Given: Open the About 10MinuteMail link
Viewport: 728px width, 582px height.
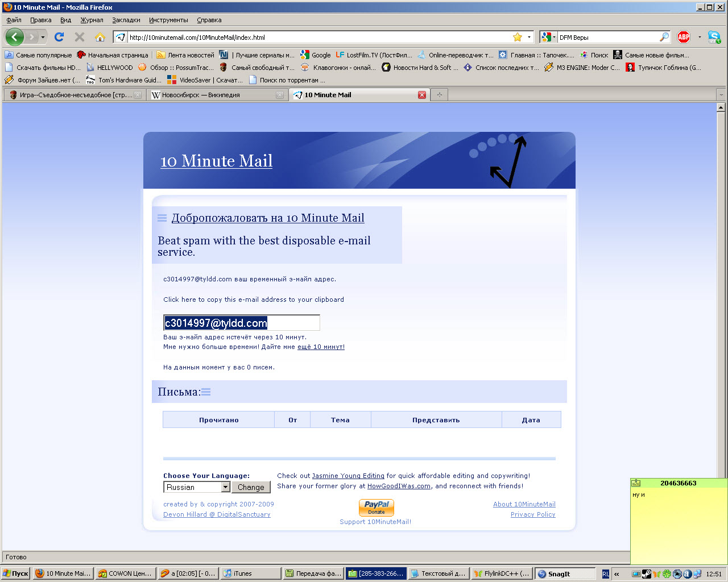Looking at the screenshot, I should (x=524, y=504).
